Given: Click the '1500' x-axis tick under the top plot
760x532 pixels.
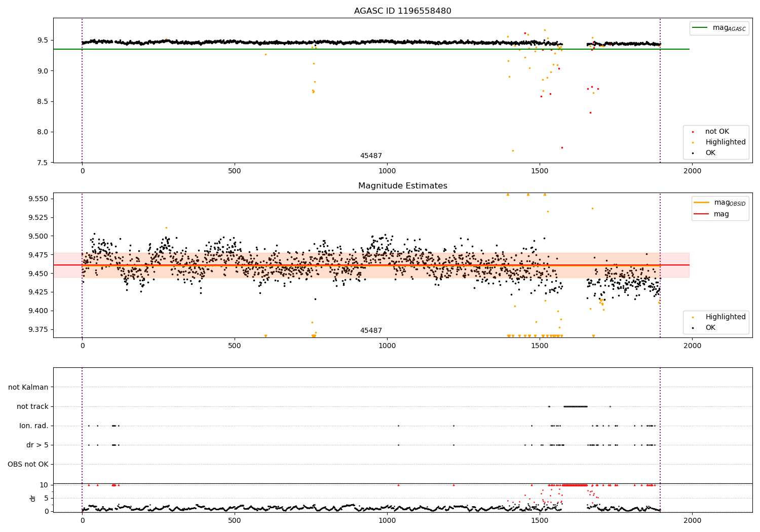Looking at the screenshot, I should [540, 171].
